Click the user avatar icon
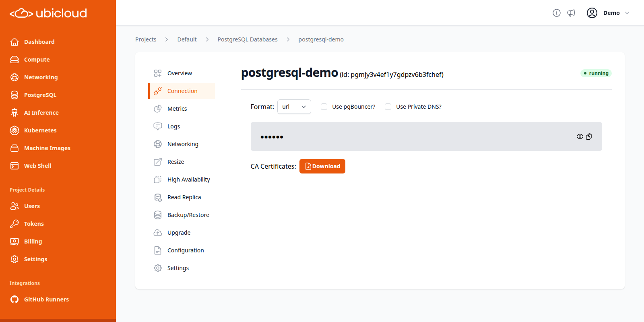 coord(592,13)
